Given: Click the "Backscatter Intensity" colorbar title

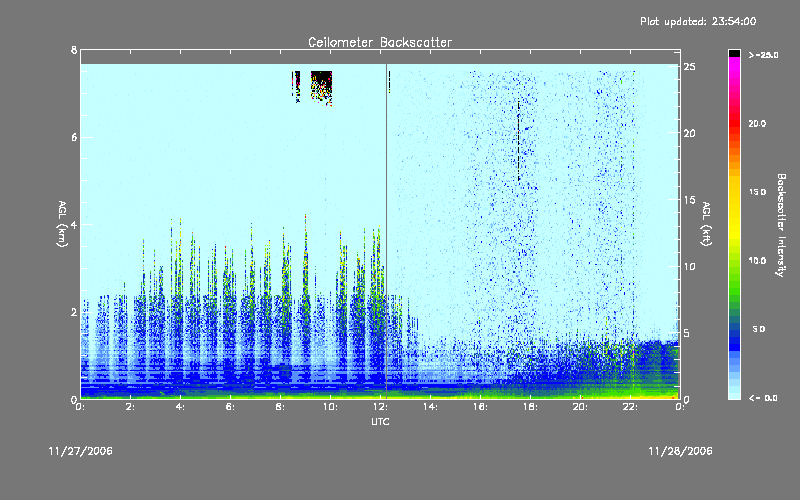Looking at the screenshot, I should coord(781,225).
